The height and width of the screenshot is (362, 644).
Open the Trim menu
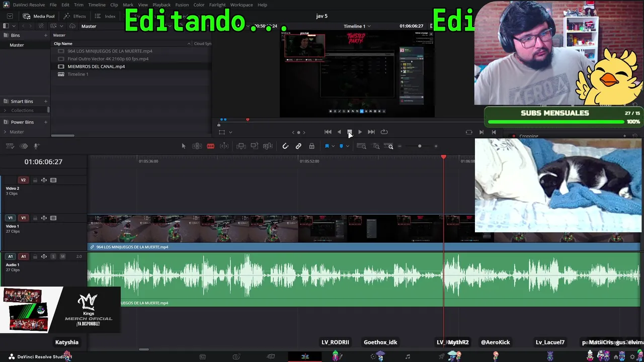(78, 5)
